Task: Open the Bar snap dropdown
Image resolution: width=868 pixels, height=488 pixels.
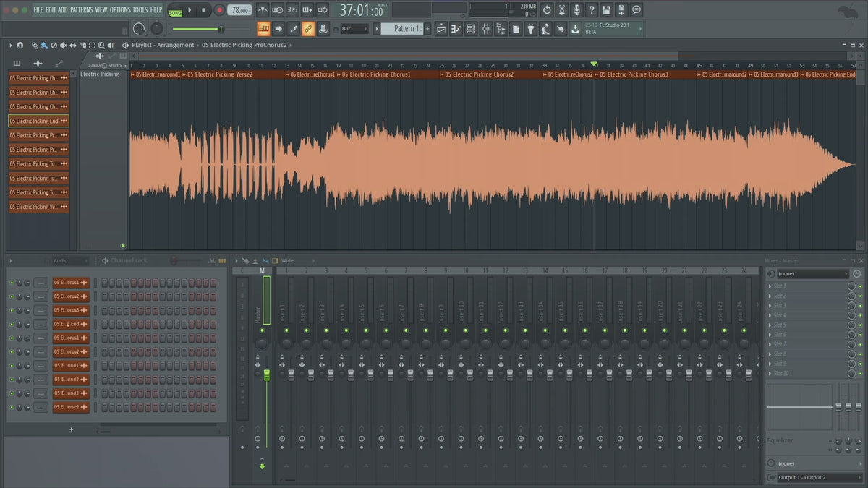Action: 354,29
